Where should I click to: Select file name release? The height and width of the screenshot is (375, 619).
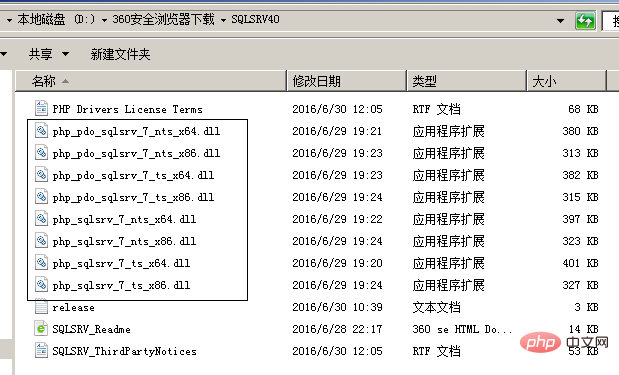[73, 308]
